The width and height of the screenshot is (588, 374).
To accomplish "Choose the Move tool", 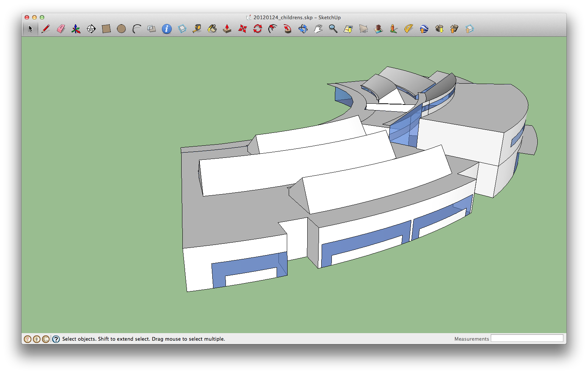I will coord(243,29).
